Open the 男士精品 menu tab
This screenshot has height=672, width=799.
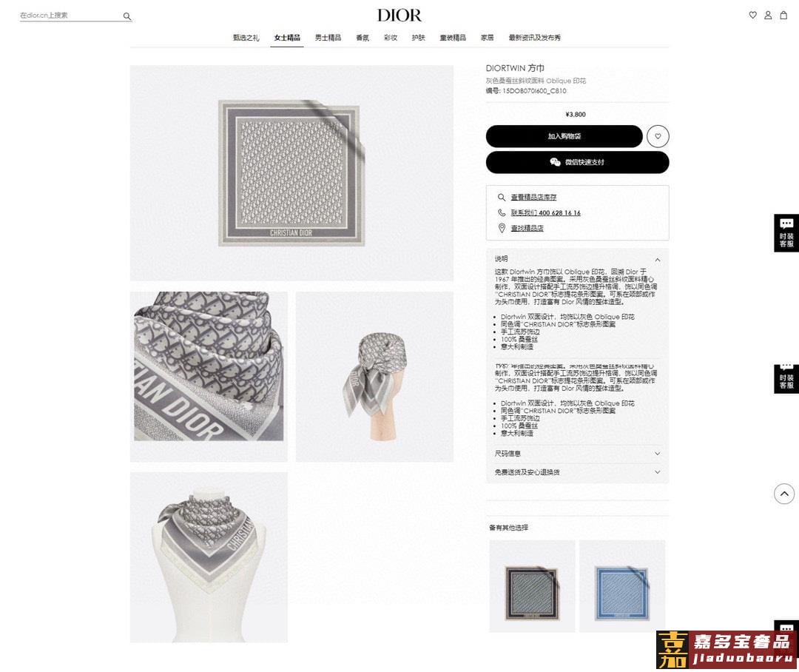328,38
